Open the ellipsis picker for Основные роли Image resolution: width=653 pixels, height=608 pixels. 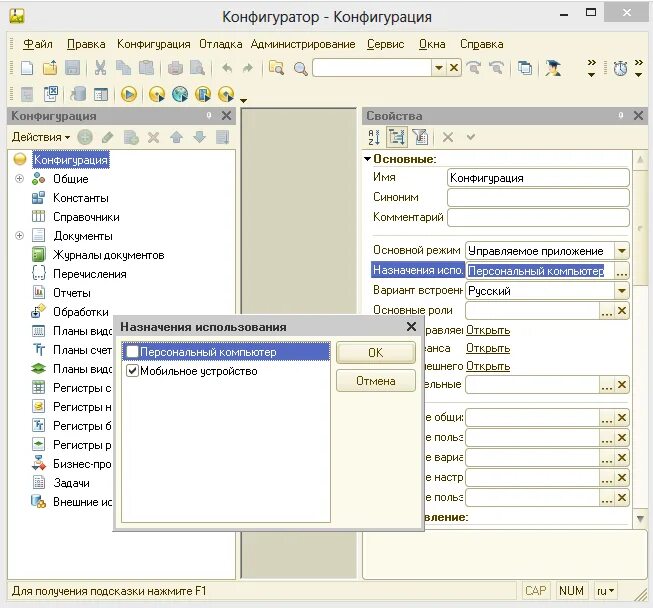[606, 311]
